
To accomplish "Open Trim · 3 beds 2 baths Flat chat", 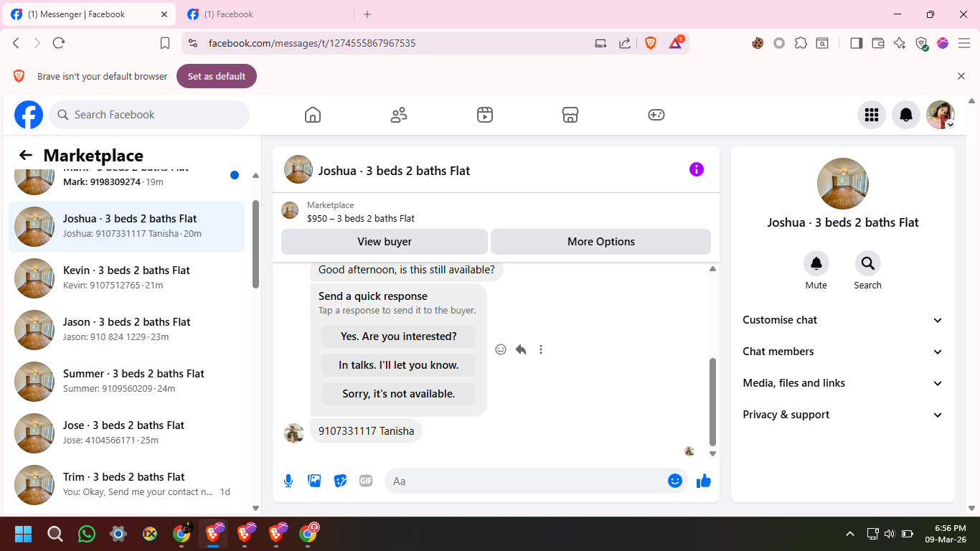I will 126,485.
